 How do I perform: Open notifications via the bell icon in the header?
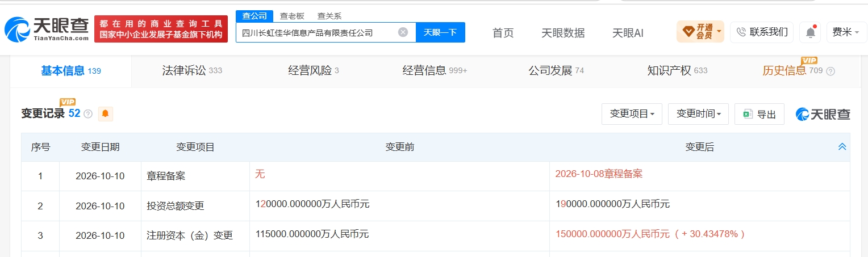[810, 32]
